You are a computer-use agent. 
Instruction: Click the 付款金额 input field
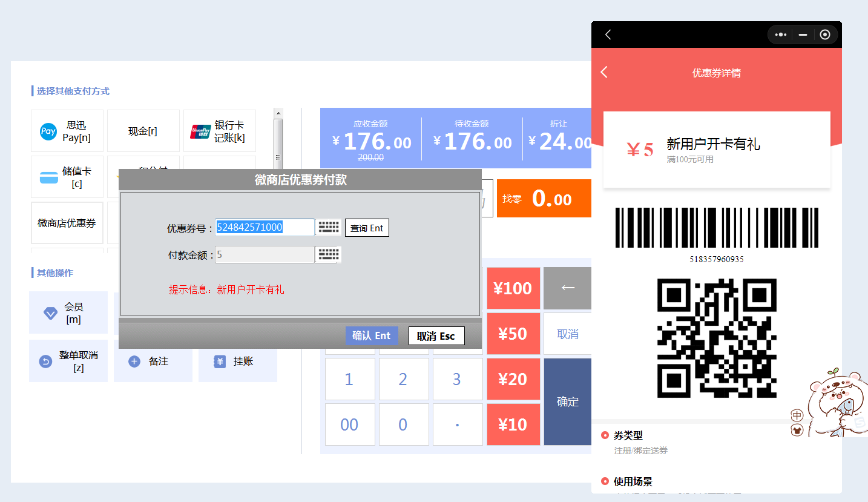(265, 254)
